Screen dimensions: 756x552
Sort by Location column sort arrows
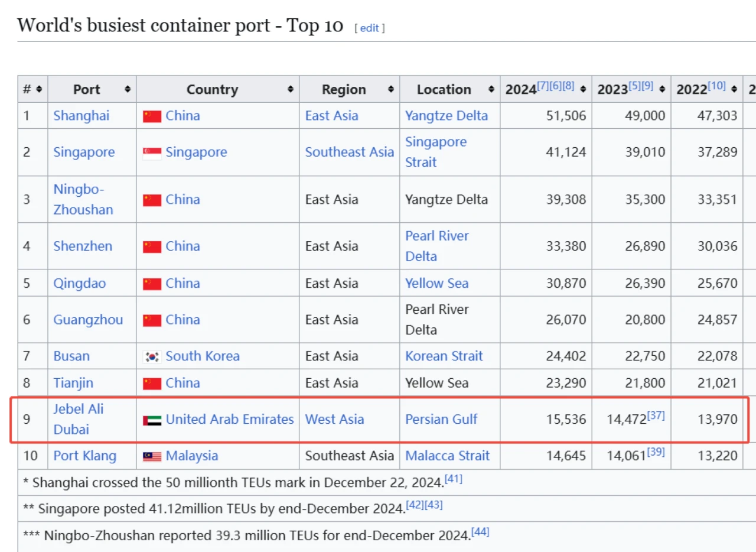pyautogui.click(x=491, y=90)
